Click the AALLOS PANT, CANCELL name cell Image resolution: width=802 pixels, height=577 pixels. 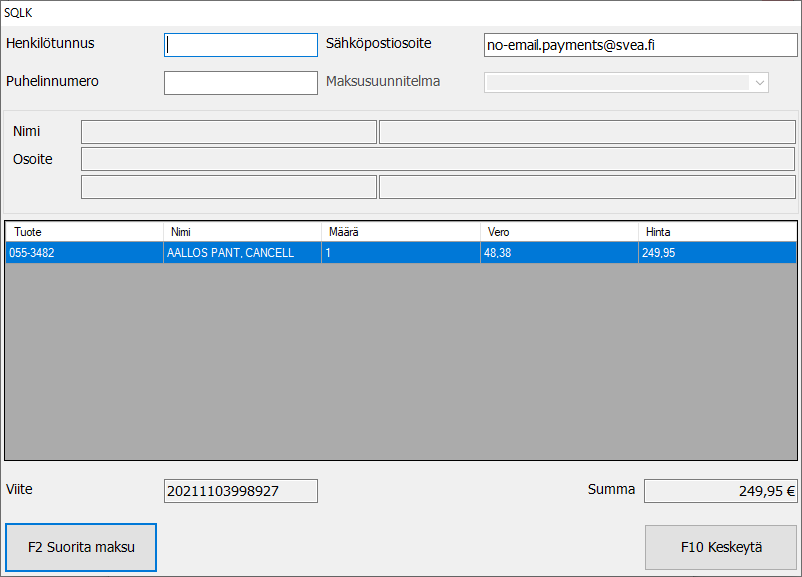click(242, 253)
